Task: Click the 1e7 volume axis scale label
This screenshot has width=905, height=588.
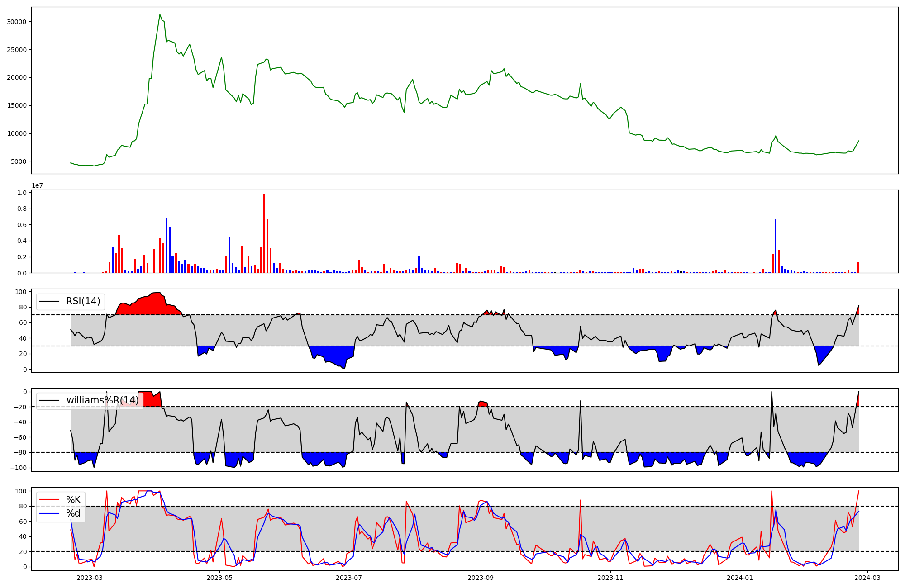Action: click(x=37, y=185)
